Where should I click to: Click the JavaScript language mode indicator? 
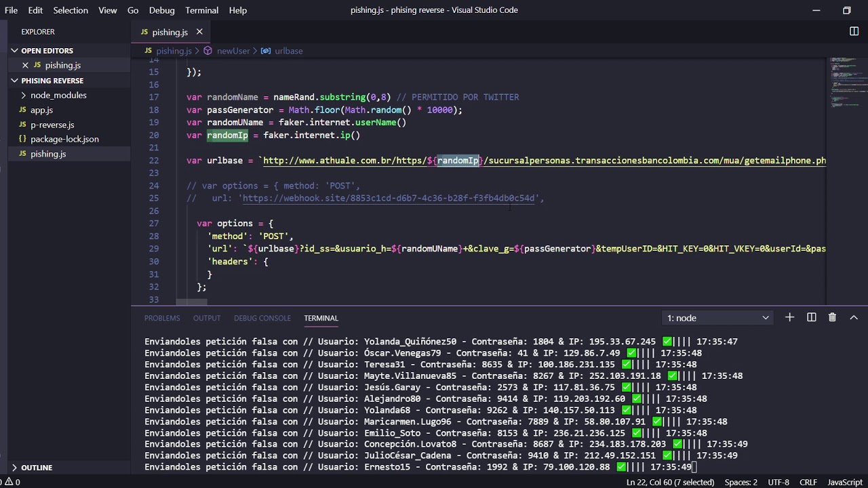click(845, 482)
